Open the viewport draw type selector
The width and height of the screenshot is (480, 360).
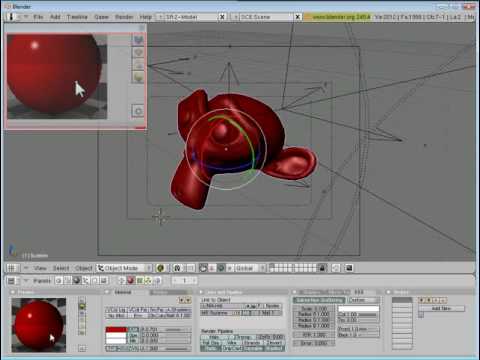[161, 268]
